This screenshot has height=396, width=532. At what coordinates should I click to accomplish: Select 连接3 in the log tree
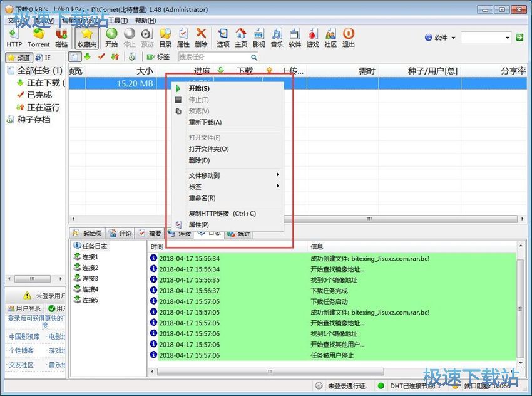click(86, 278)
